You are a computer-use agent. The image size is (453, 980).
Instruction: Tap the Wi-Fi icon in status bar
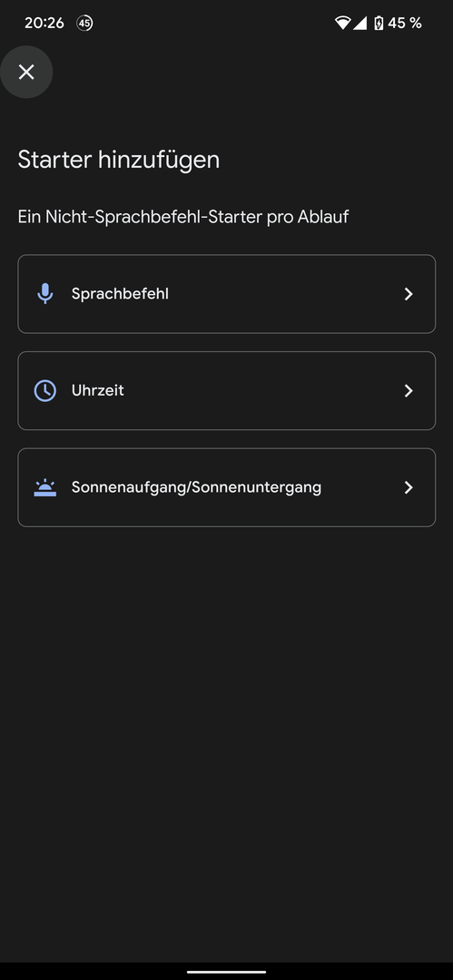[x=343, y=23]
